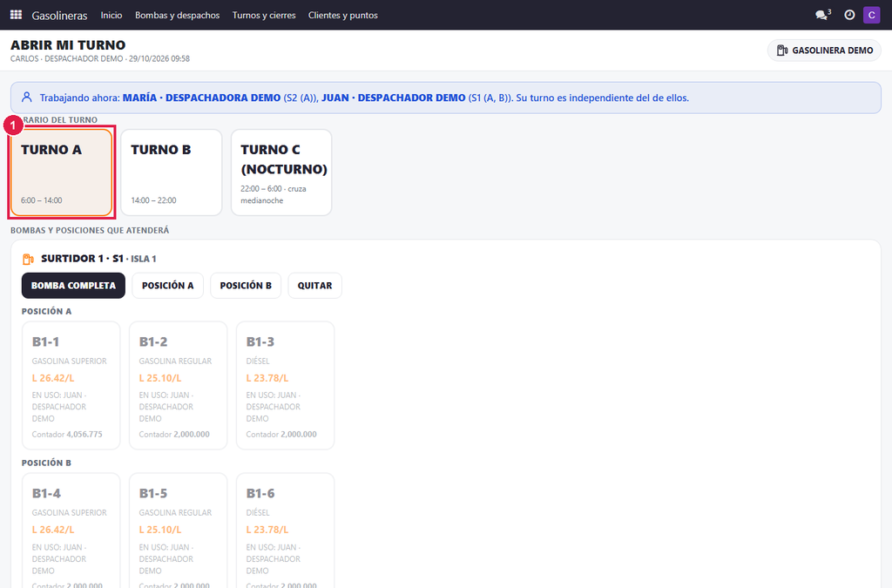Select the B1-2 Gasolina Regular hose card
This screenshot has height=588, width=892.
tap(178, 386)
